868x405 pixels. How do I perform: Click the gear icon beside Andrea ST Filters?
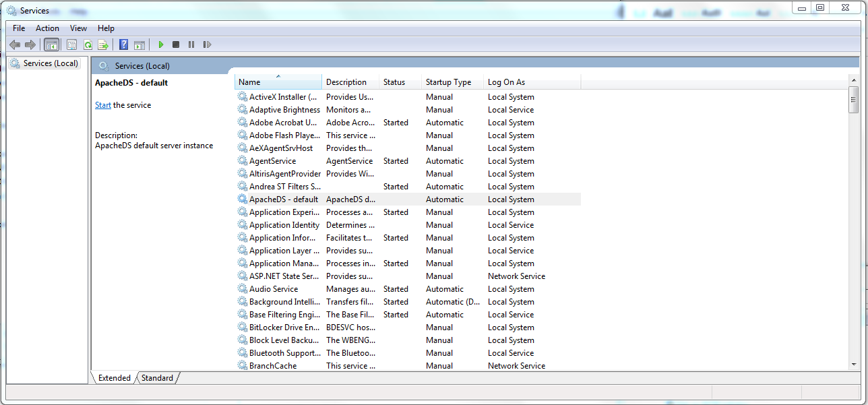click(243, 187)
